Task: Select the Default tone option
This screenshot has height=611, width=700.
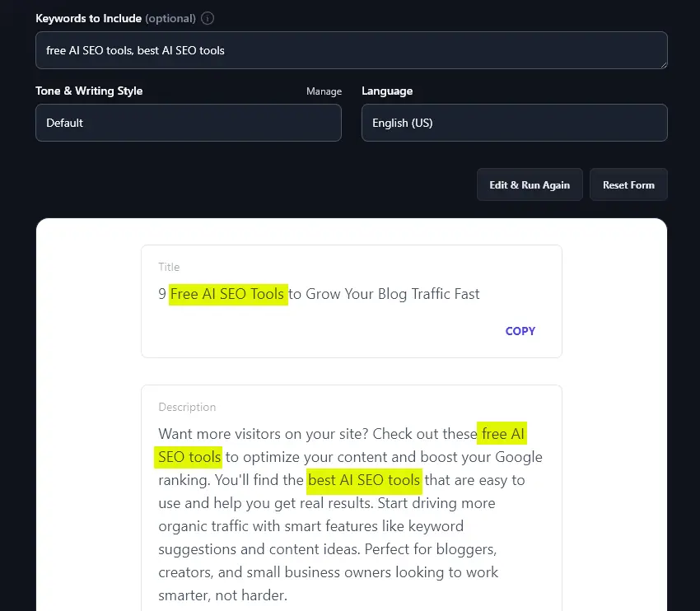Action: pos(64,123)
